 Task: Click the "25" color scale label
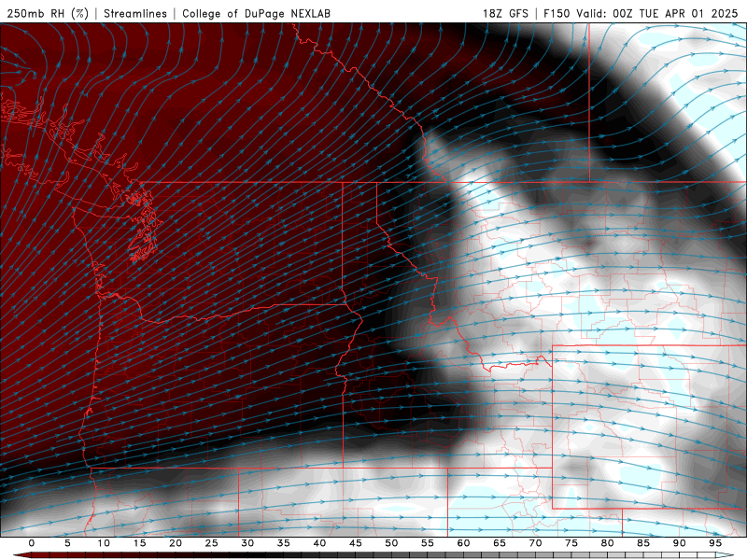[212, 543]
